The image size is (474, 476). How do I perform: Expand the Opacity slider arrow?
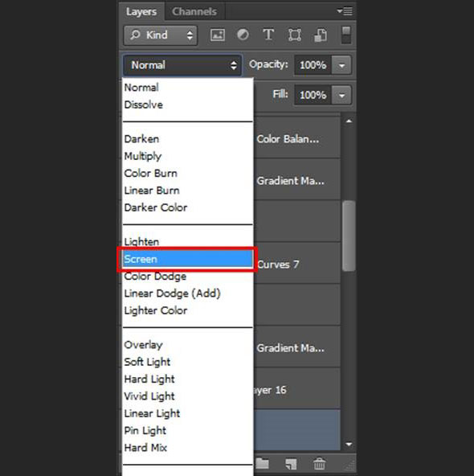tap(341, 65)
